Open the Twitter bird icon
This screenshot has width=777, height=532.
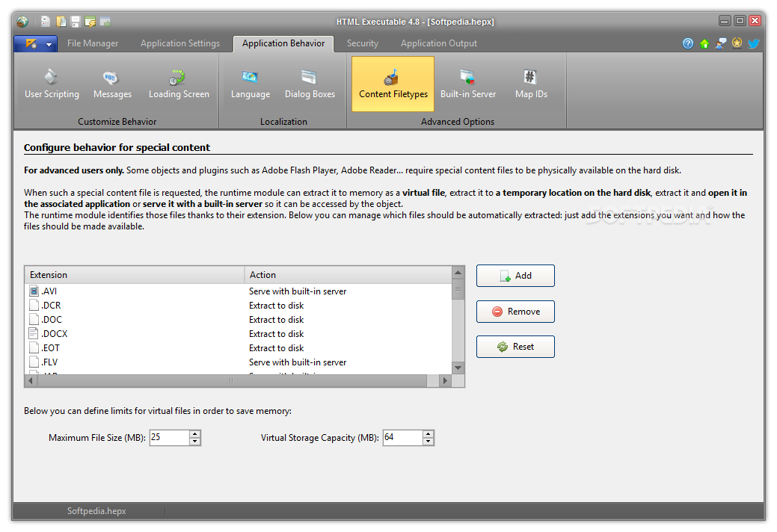point(754,43)
